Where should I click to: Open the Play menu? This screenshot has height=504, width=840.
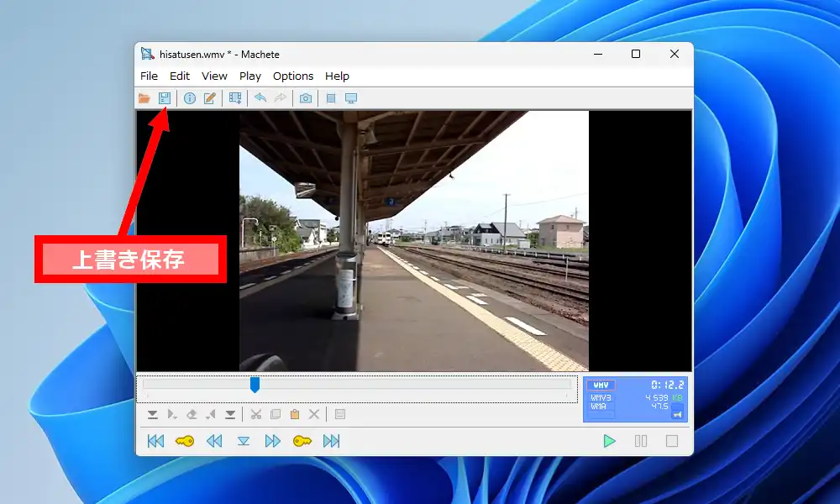[x=250, y=76]
